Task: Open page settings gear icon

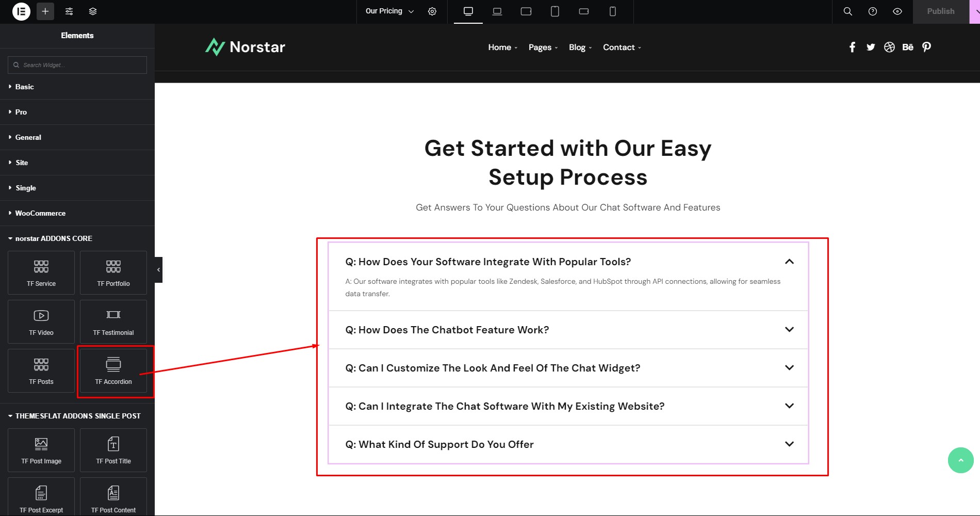Action: [x=432, y=11]
